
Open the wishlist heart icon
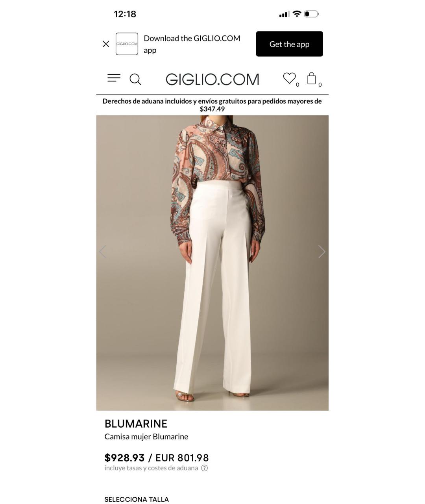tap(290, 78)
